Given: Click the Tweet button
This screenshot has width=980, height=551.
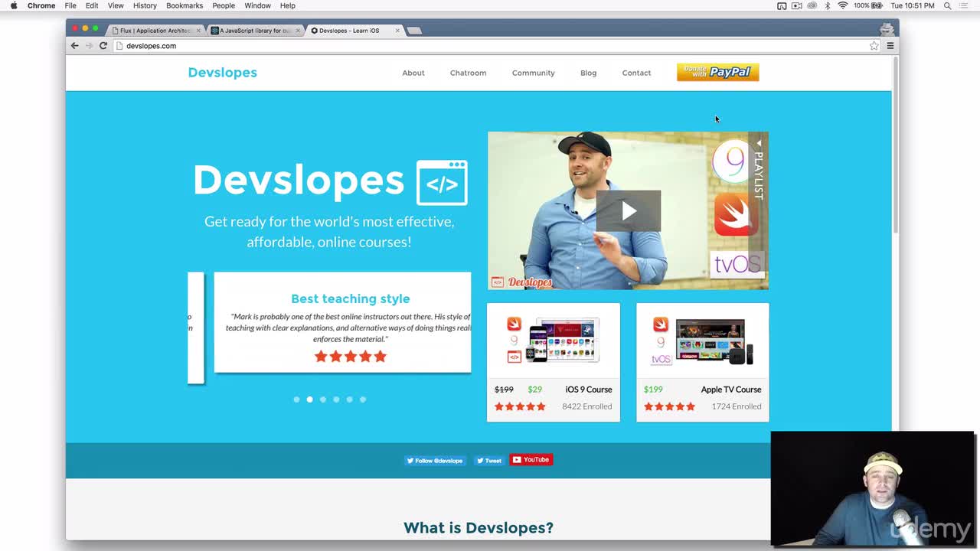Looking at the screenshot, I should tap(488, 461).
